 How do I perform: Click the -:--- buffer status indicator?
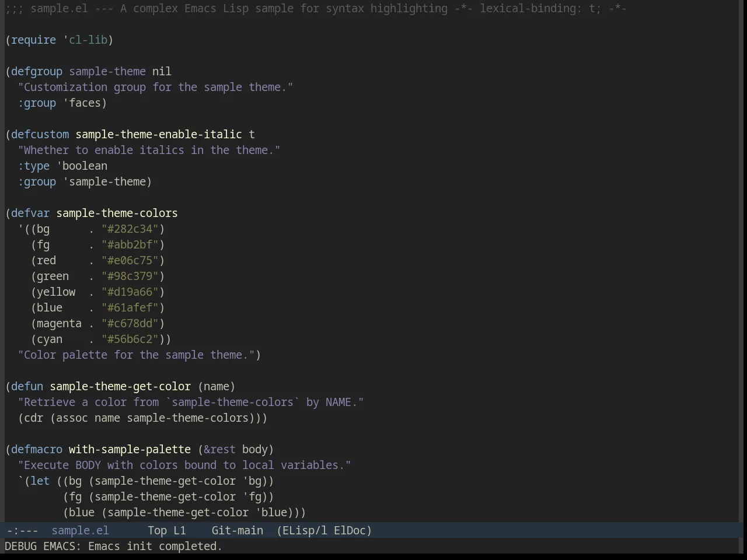coord(22,530)
